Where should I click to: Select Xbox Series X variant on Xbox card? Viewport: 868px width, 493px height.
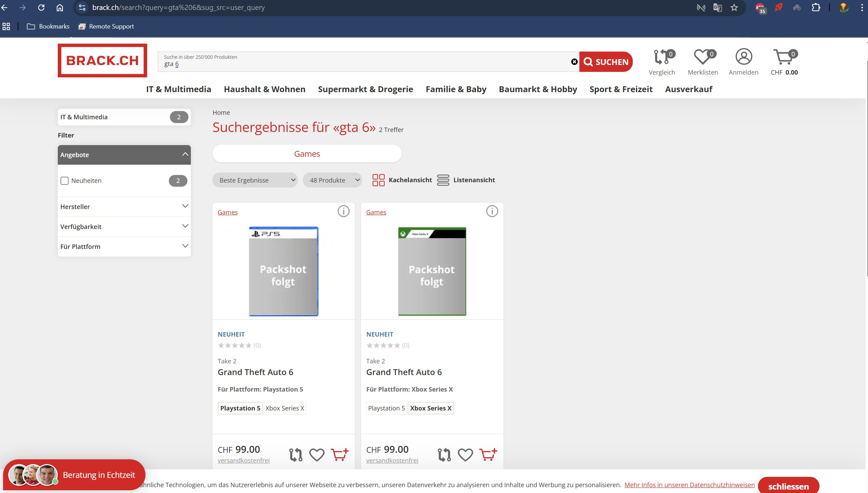[x=431, y=408]
